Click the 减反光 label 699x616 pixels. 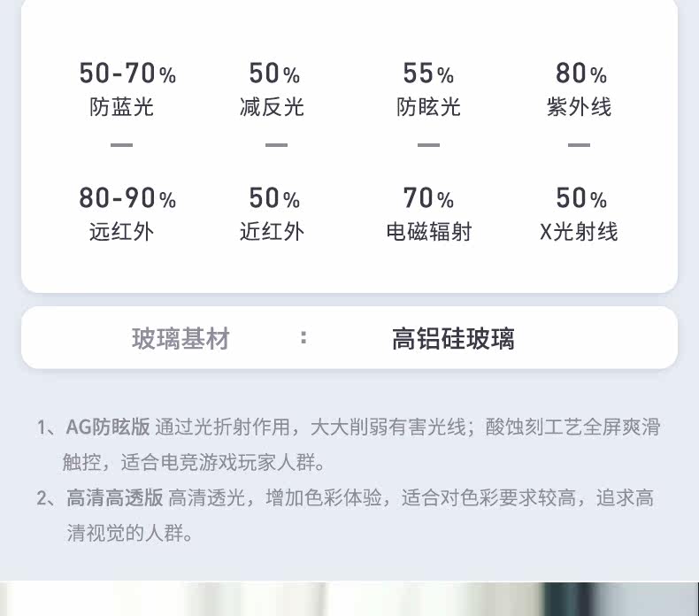point(272,107)
